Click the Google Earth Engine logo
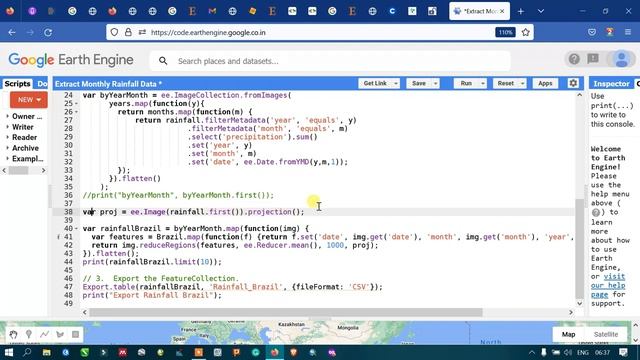 [71, 60]
